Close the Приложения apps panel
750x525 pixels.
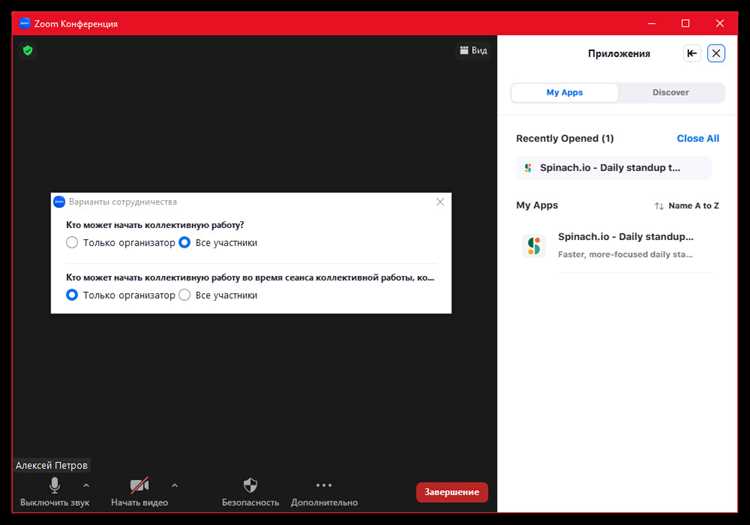click(716, 53)
